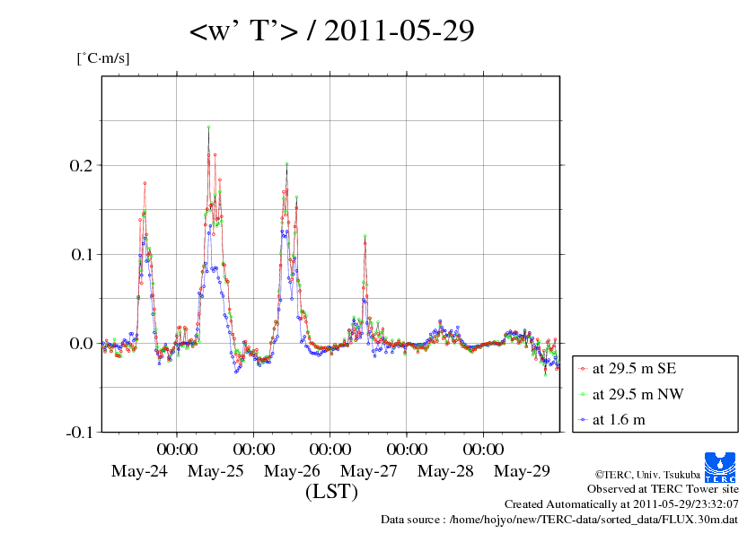Click the green legend marker for NW

point(583,395)
